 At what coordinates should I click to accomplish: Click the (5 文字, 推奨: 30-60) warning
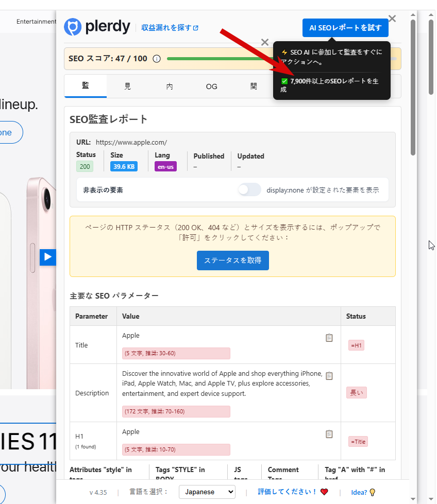pyautogui.click(x=176, y=353)
